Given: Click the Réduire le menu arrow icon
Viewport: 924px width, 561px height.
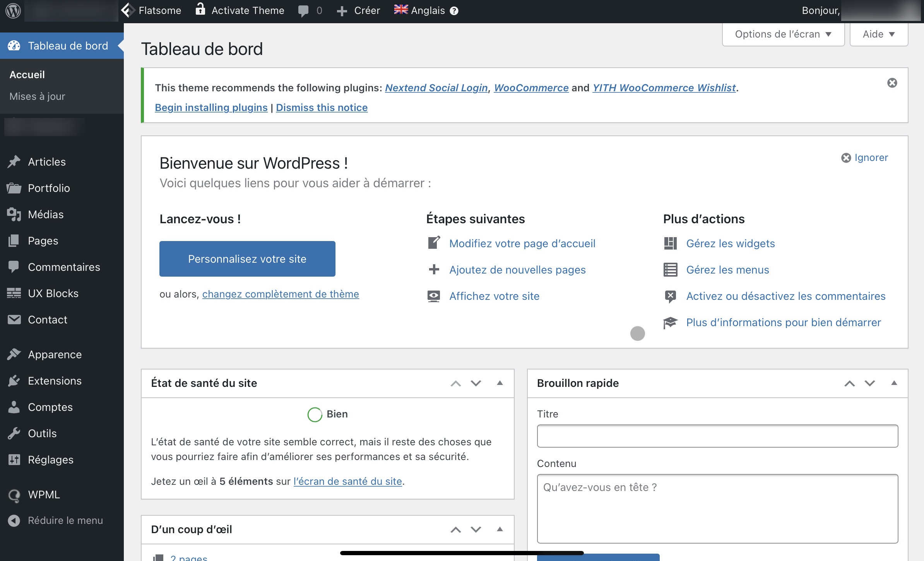Looking at the screenshot, I should 14,520.
